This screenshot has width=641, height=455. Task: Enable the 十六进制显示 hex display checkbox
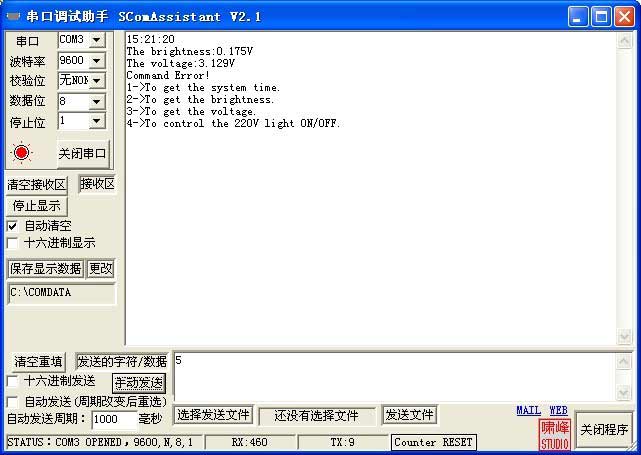13,243
